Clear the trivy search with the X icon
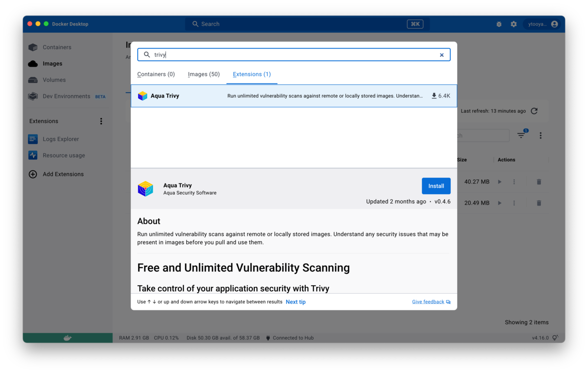 (441, 55)
